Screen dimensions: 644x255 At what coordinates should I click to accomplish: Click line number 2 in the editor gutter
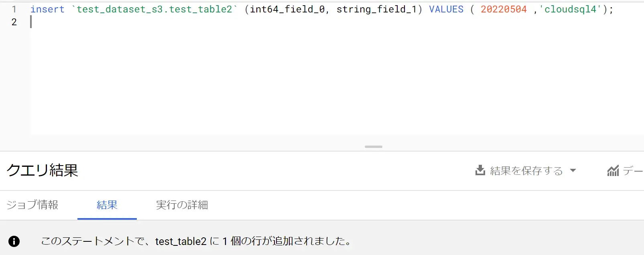[x=14, y=22]
